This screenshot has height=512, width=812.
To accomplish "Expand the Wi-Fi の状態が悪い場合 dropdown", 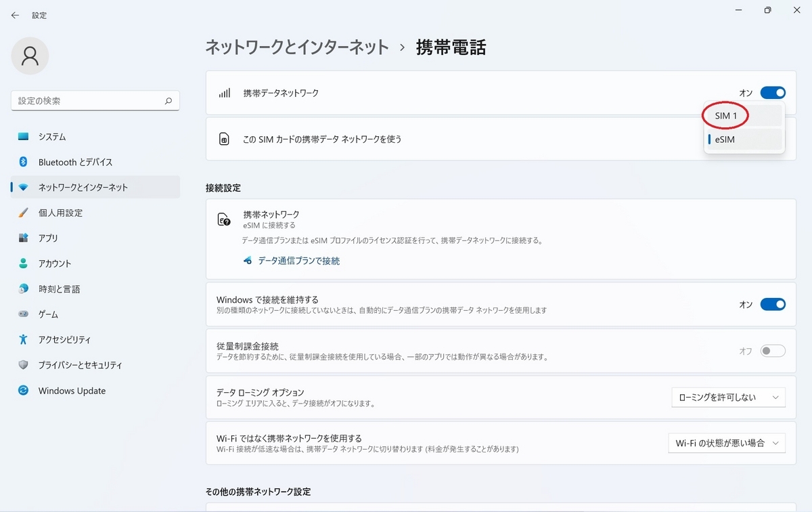I will coord(727,443).
